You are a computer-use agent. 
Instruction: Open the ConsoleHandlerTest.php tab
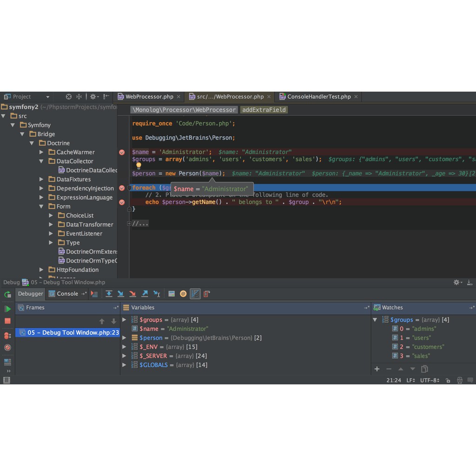318,97
